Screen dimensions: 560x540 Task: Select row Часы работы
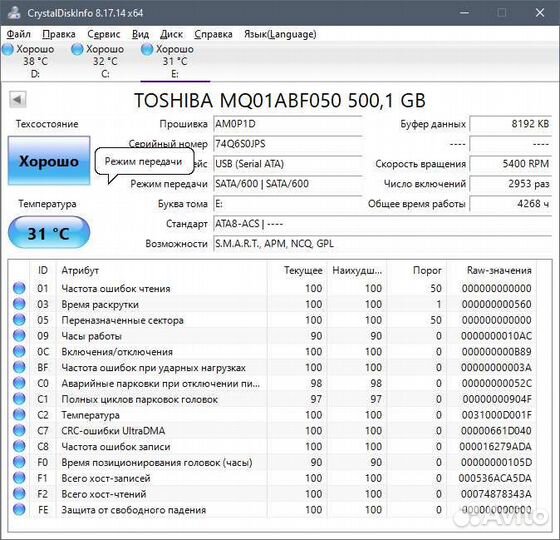[273, 336]
